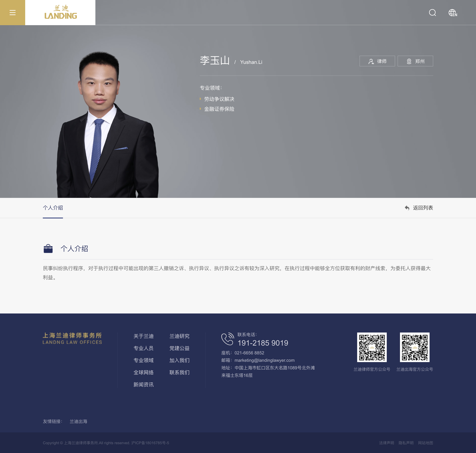Click address text 来福士东塔16层
Image resolution: width=476 pixels, height=453 pixels.
tap(237, 375)
